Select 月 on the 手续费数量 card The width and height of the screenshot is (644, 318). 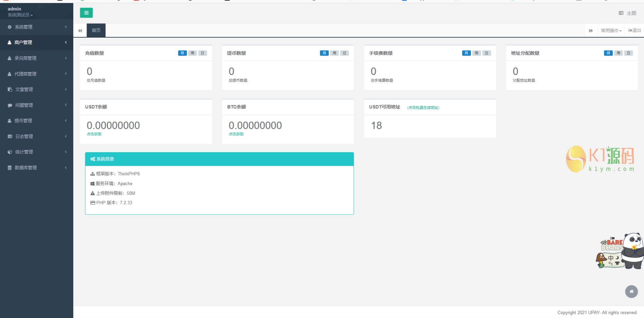click(x=466, y=53)
